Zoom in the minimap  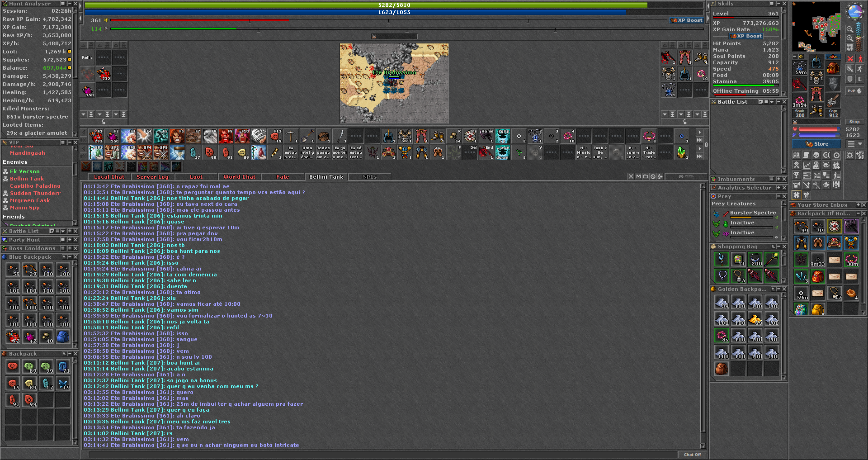850,38
